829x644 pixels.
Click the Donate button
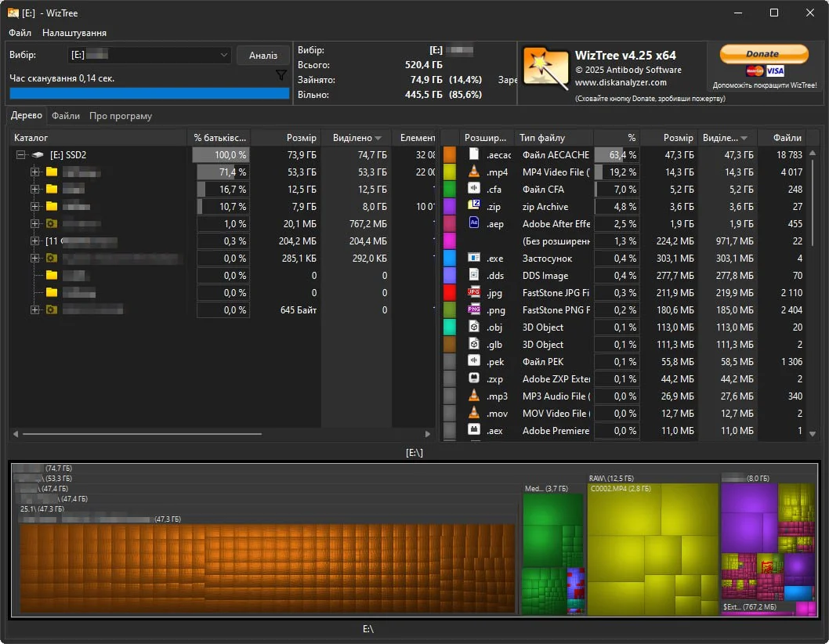(x=764, y=54)
